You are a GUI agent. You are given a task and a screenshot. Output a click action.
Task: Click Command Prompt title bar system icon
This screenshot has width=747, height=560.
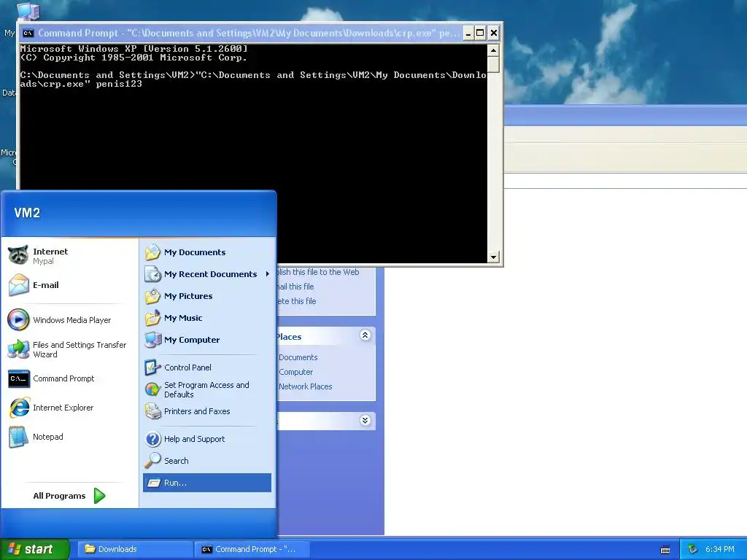coord(28,33)
